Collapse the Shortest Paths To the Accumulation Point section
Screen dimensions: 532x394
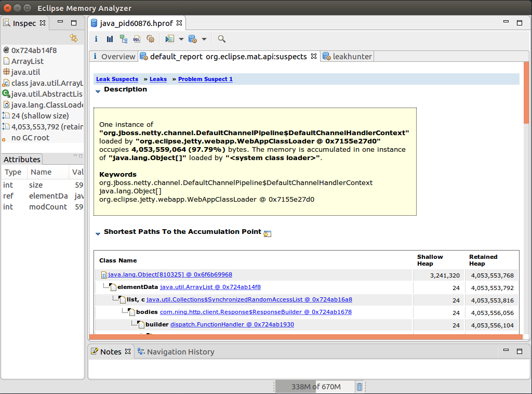coord(98,233)
